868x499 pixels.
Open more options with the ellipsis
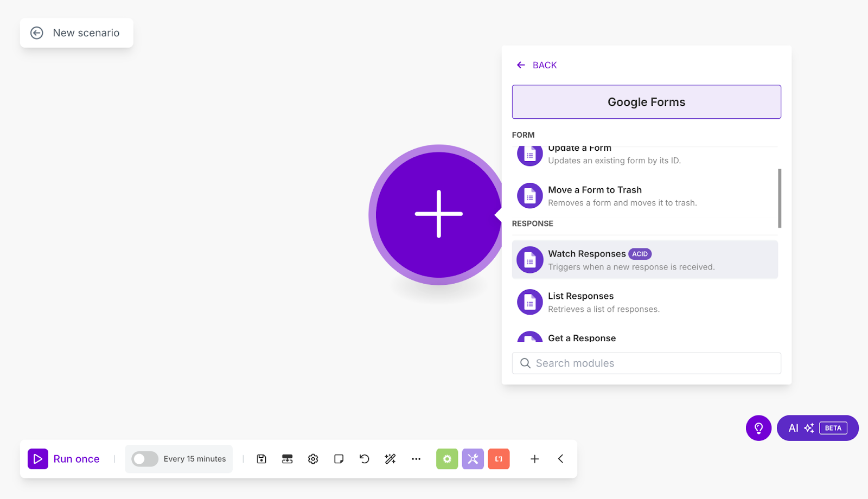click(x=416, y=459)
